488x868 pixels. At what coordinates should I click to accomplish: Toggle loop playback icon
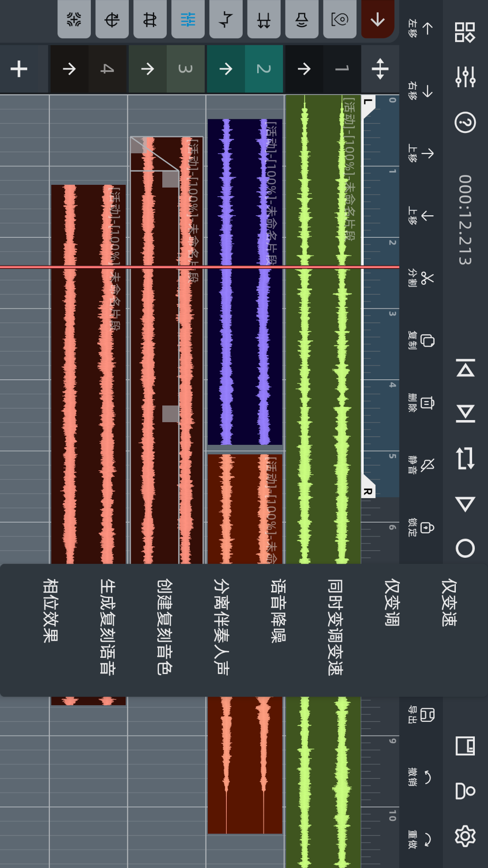465,458
